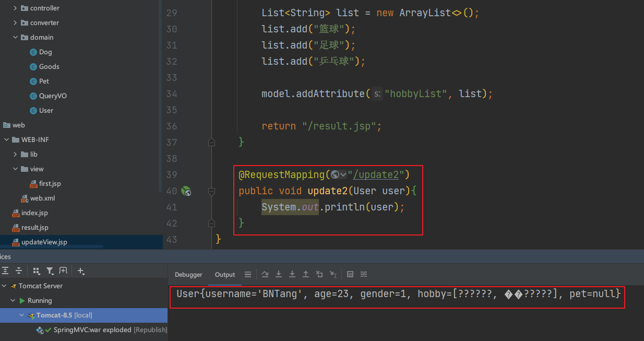This screenshot has height=341, width=644.
Task: Select the Pet class
Action: 44,81
